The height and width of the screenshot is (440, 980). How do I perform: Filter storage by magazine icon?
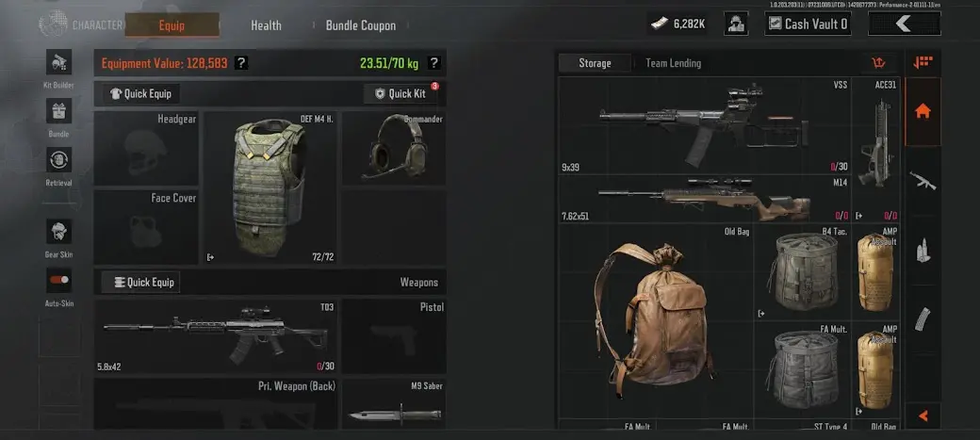tap(923, 318)
